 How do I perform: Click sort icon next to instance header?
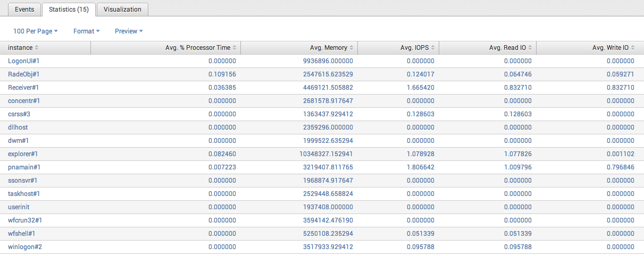(37, 48)
